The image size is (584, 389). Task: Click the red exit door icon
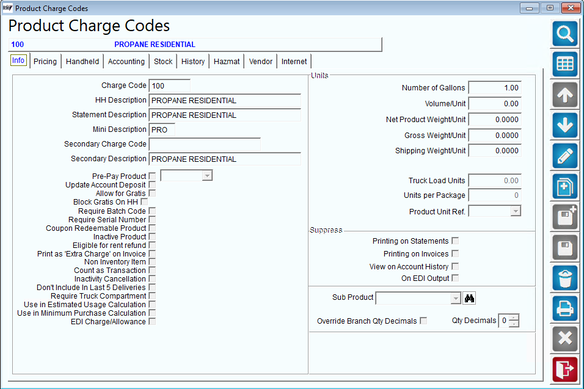pos(565,370)
